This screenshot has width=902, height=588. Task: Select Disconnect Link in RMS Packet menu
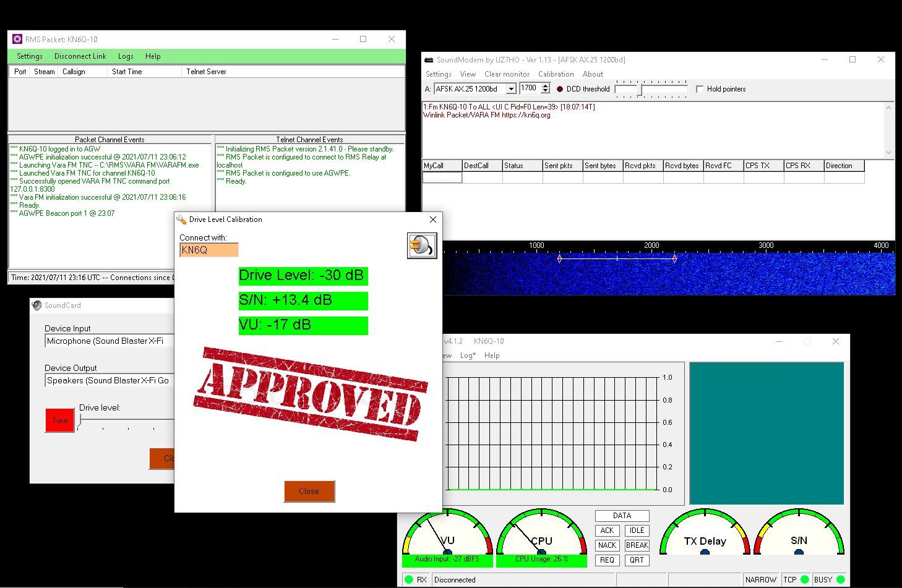[80, 56]
